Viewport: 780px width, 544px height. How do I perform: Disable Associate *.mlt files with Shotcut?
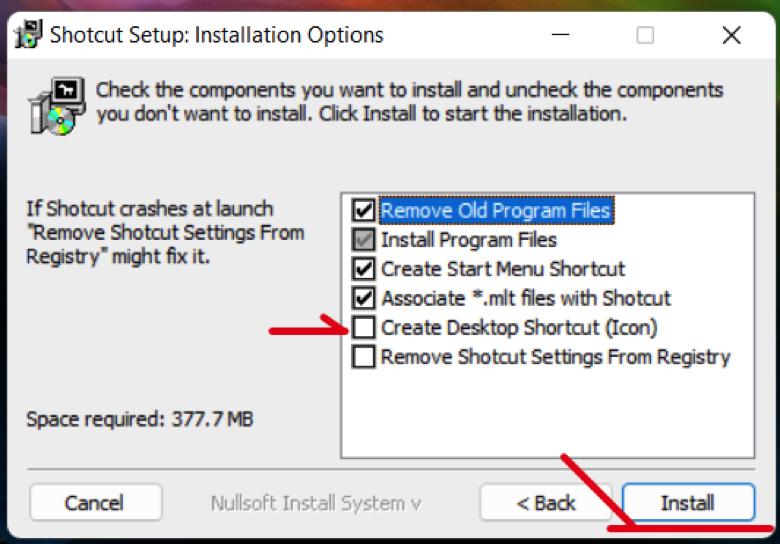[x=364, y=298]
